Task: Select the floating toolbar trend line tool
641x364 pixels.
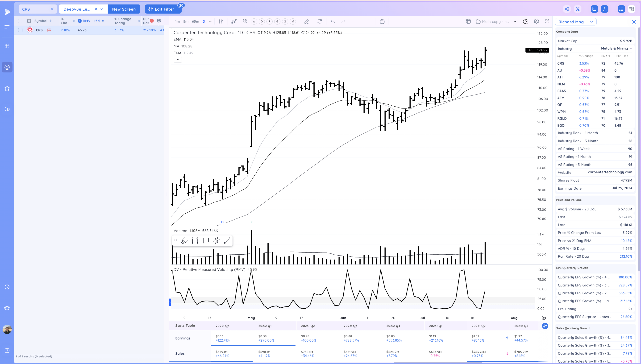Action: click(x=227, y=241)
